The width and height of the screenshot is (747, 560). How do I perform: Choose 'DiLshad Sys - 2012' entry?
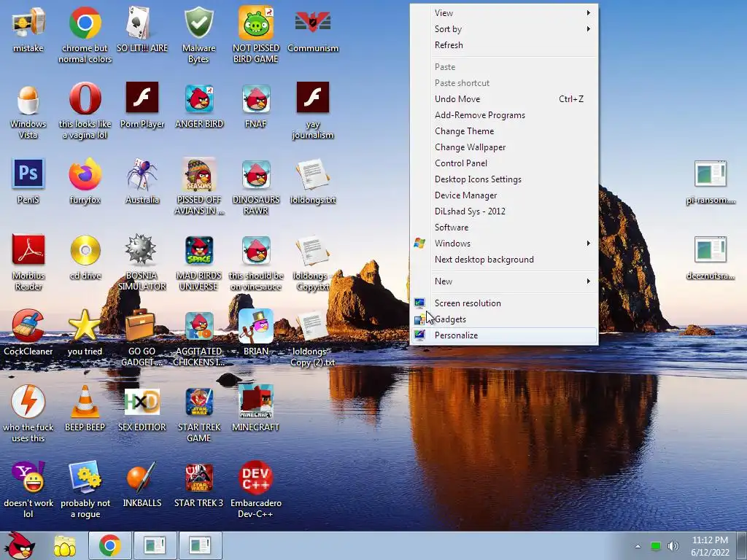coord(504,211)
